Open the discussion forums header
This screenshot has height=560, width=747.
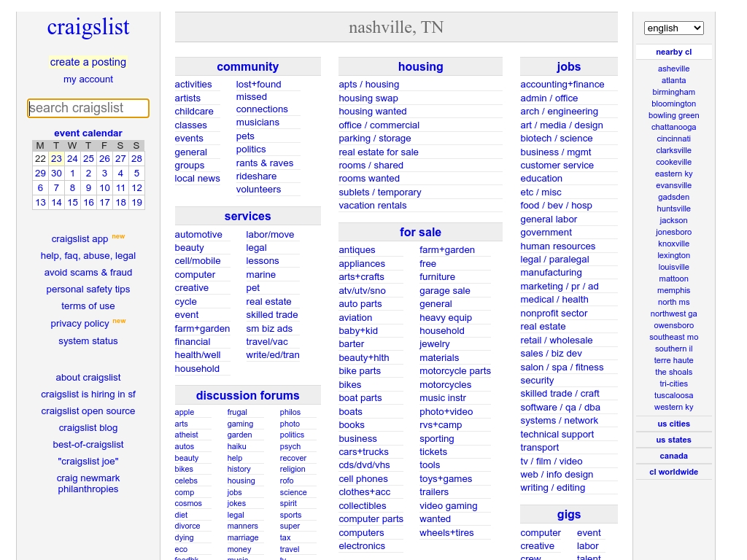[248, 396]
